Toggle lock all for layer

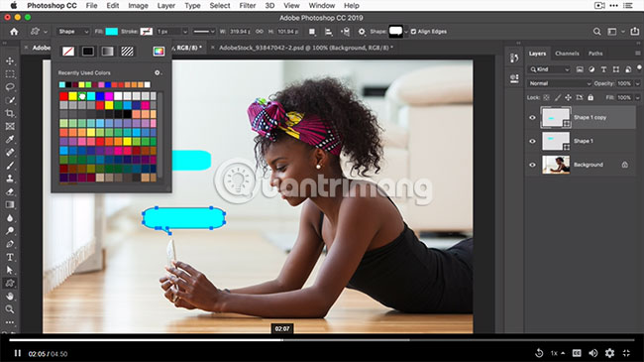tap(590, 97)
